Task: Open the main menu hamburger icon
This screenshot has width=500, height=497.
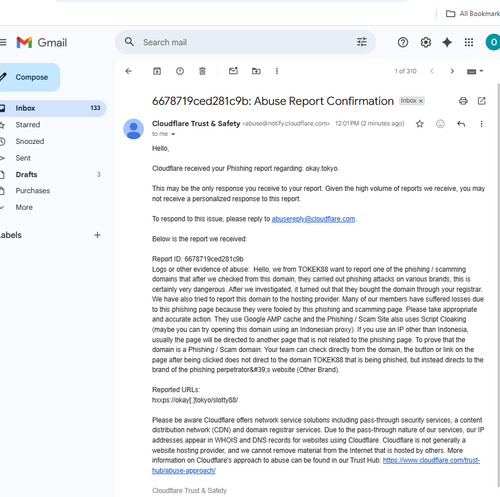Action: [3, 42]
